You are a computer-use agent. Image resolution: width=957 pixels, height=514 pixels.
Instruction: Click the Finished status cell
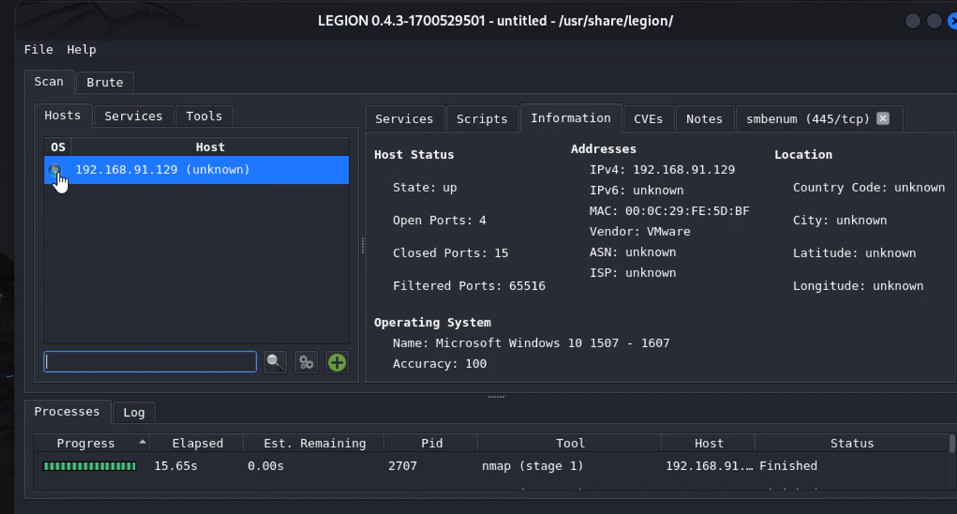(x=788, y=466)
